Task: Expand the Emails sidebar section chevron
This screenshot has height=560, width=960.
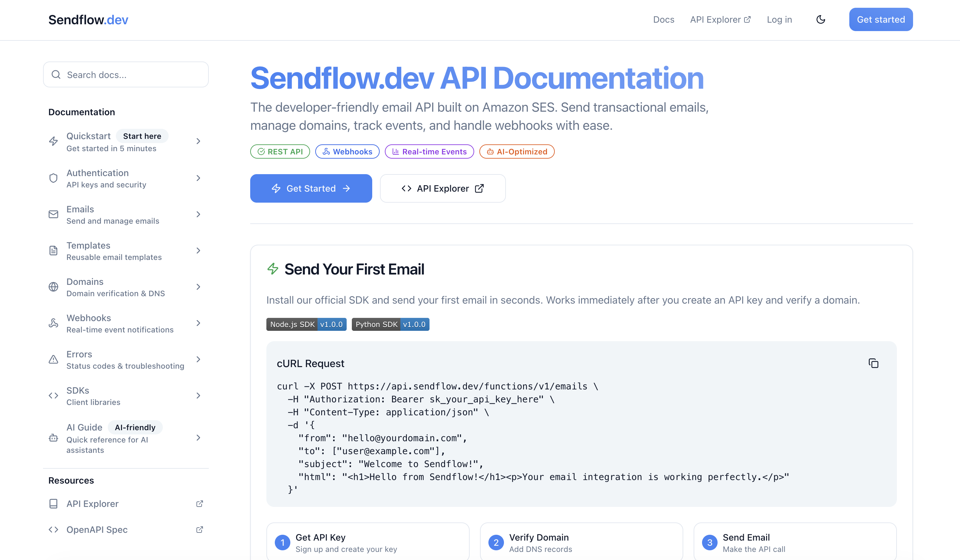Action: [198, 214]
